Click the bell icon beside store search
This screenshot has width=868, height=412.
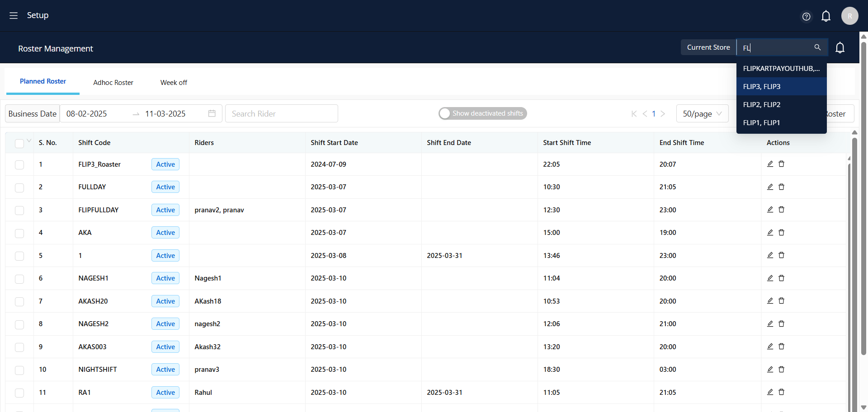[840, 47]
